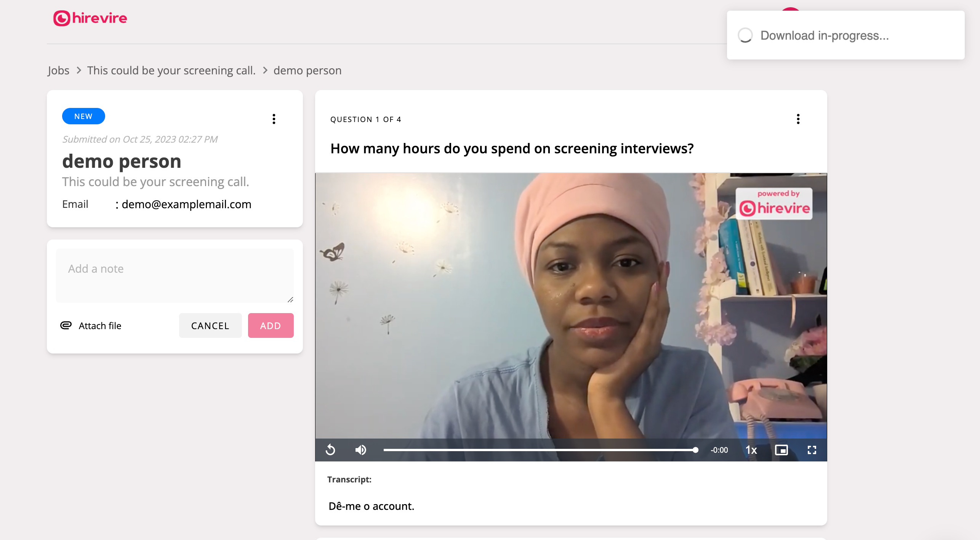
Task: Click the powered by hirevire watermark
Action: tap(774, 204)
